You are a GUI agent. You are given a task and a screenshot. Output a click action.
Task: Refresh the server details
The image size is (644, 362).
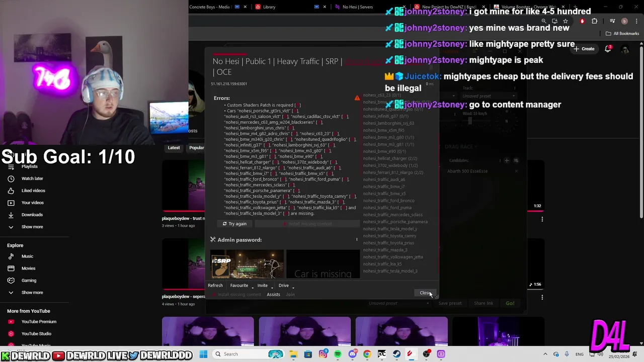pos(215,286)
